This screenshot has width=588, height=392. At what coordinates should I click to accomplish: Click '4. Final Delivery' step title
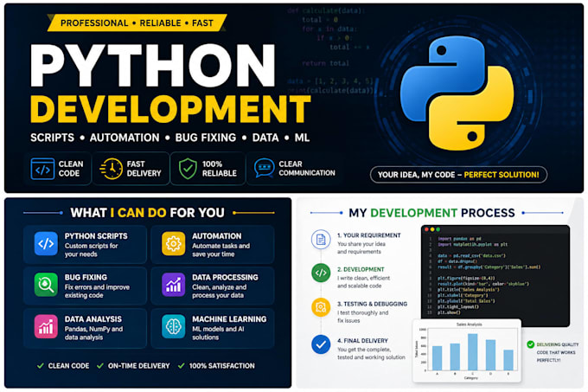tap(362, 341)
